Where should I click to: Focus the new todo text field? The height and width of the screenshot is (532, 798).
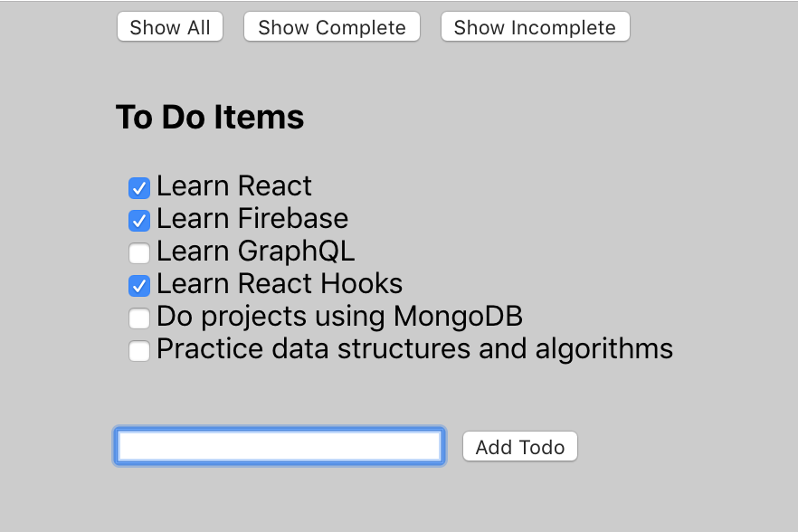(x=280, y=446)
